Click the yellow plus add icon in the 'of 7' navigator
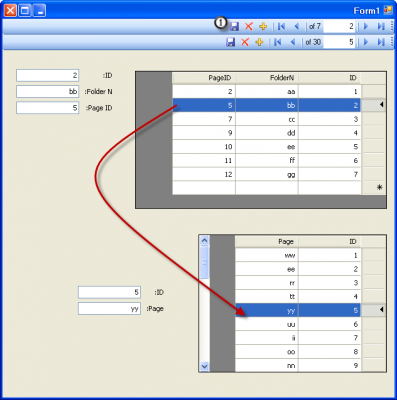This screenshot has width=397, height=400. coord(263,26)
